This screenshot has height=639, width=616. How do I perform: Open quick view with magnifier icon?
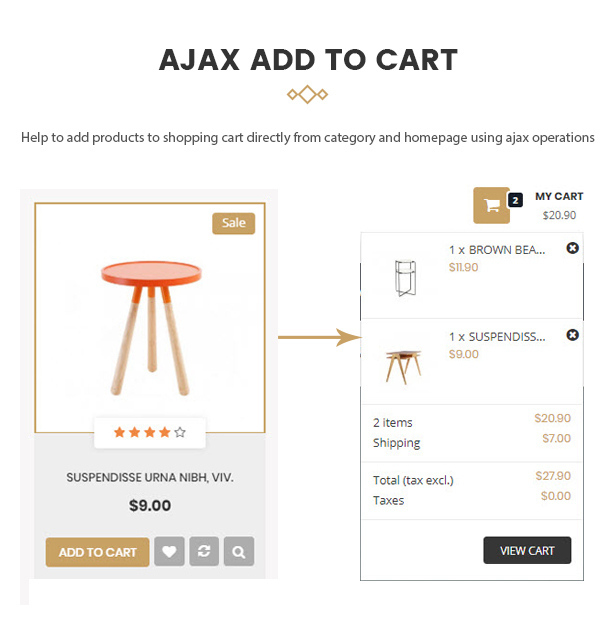(239, 552)
